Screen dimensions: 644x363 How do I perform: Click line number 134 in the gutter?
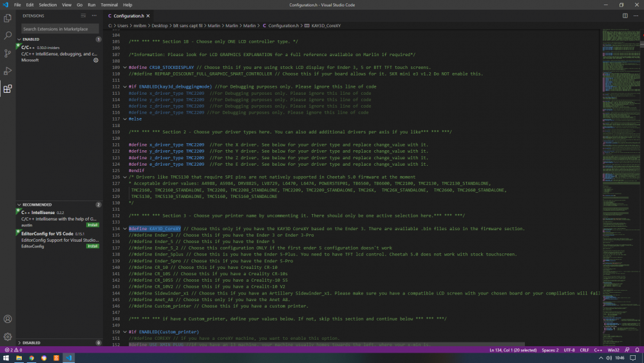coord(116,229)
